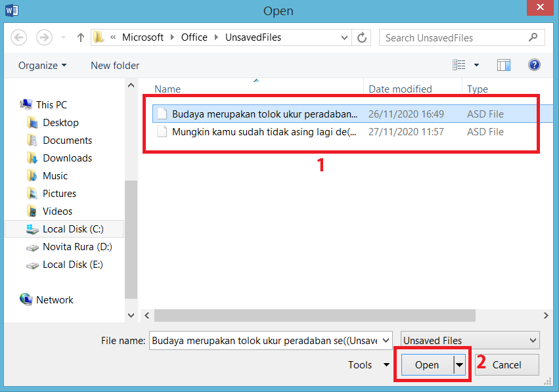Go up one folder level
This screenshot has width=559, height=392.
click(x=81, y=37)
